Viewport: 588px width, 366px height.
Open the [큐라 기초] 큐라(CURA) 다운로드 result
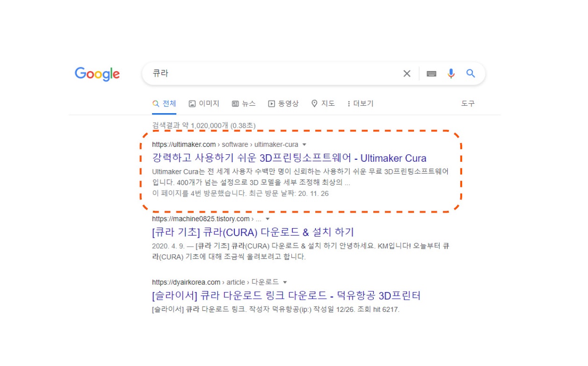[x=253, y=232]
